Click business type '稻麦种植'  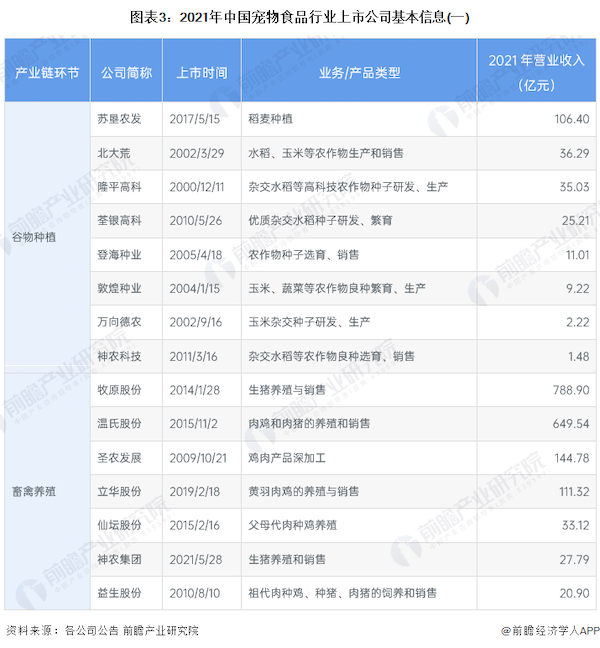coord(270,119)
